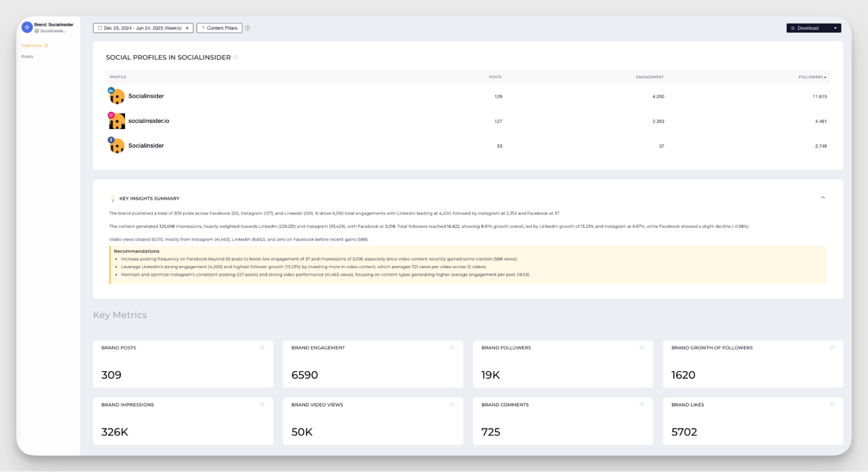
Task: Expand the Download dropdown arrow
Action: point(835,28)
